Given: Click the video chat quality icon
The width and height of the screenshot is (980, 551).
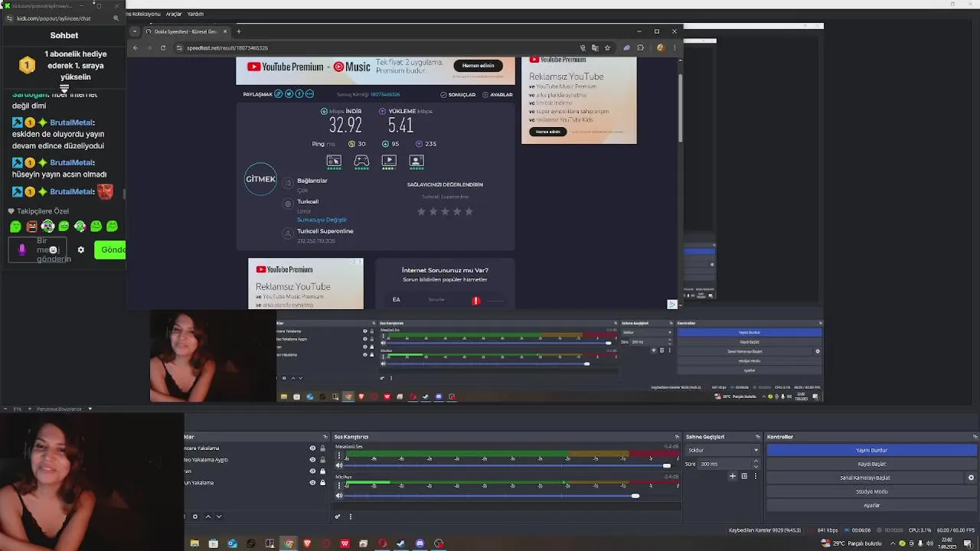Looking at the screenshot, I should 416,161.
